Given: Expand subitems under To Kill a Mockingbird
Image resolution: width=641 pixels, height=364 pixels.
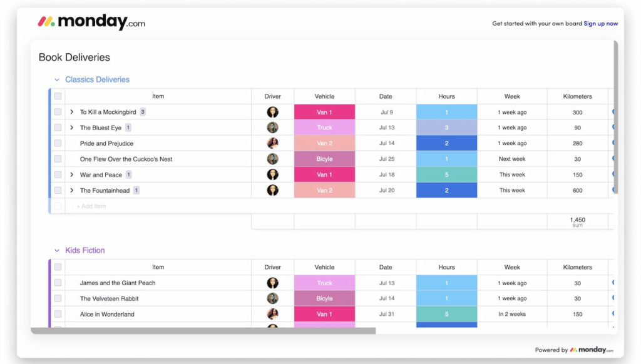Looking at the screenshot, I should pyautogui.click(x=71, y=111).
